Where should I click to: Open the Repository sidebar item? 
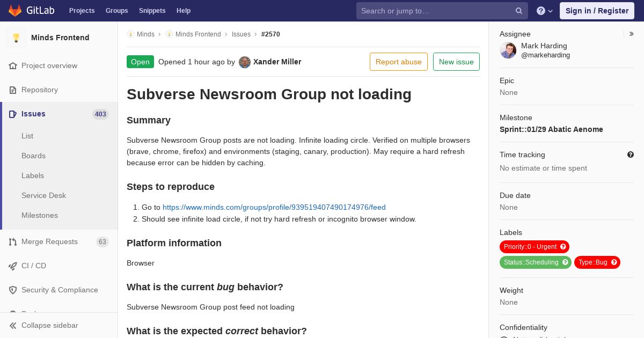click(x=59, y=90)
